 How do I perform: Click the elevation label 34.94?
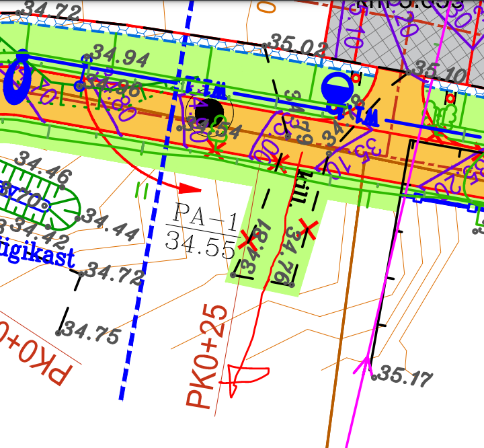(120, 57)
